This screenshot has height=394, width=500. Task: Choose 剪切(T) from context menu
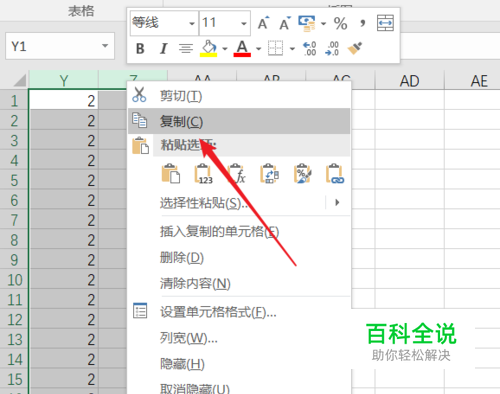pyautogui.click(x=239, y=96)
